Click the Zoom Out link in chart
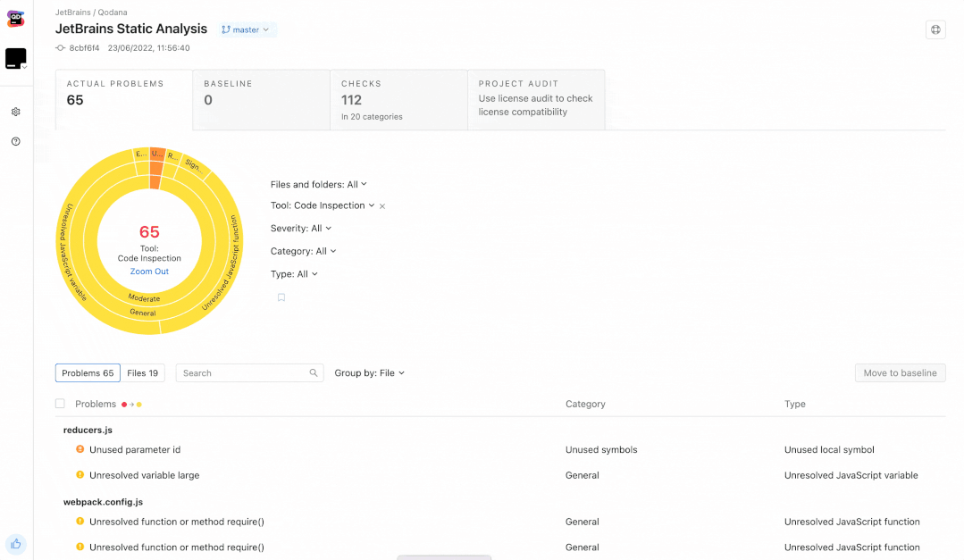This screenshot has width=964, height=560. point(149,272)
